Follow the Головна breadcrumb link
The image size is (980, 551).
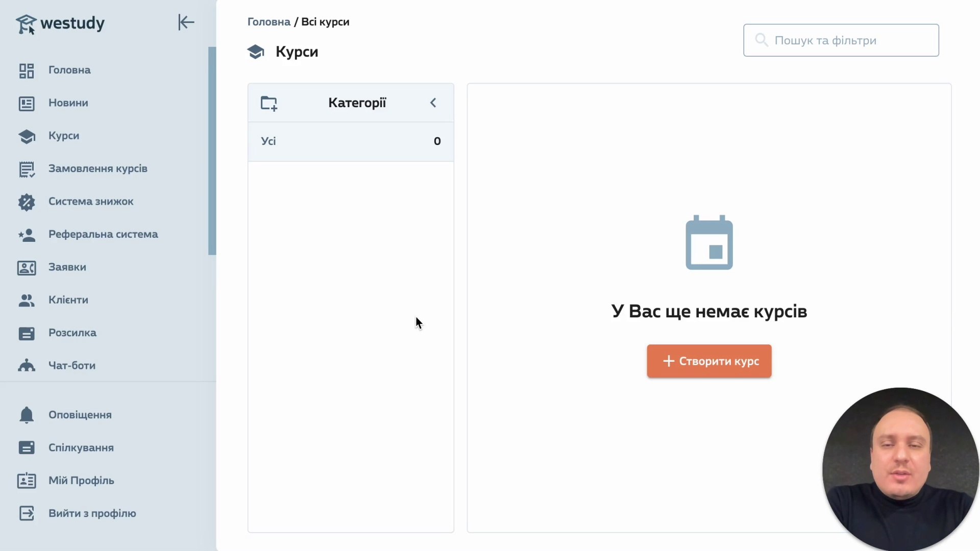point(268,22)
